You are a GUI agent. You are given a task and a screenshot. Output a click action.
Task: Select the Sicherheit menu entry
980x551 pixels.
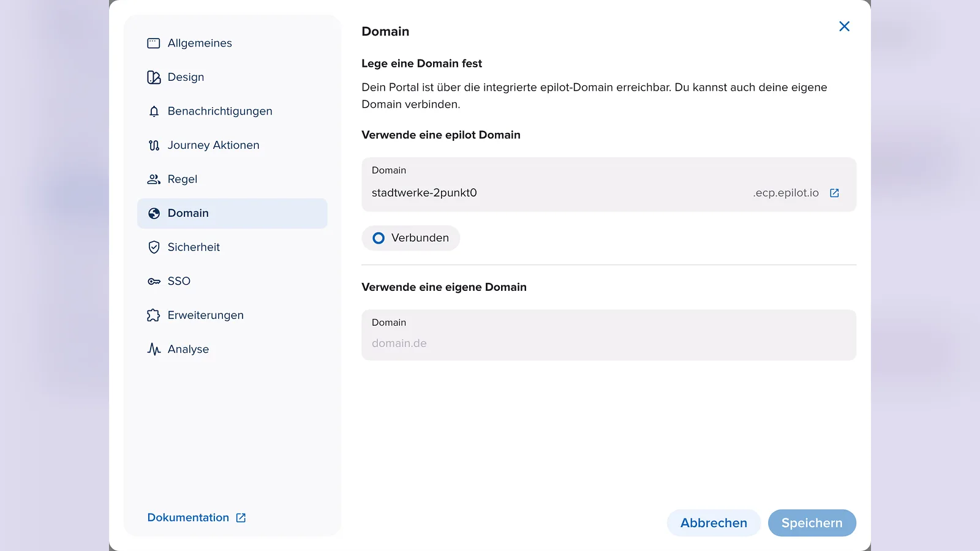pyautogui.click(x=232, y=247)
